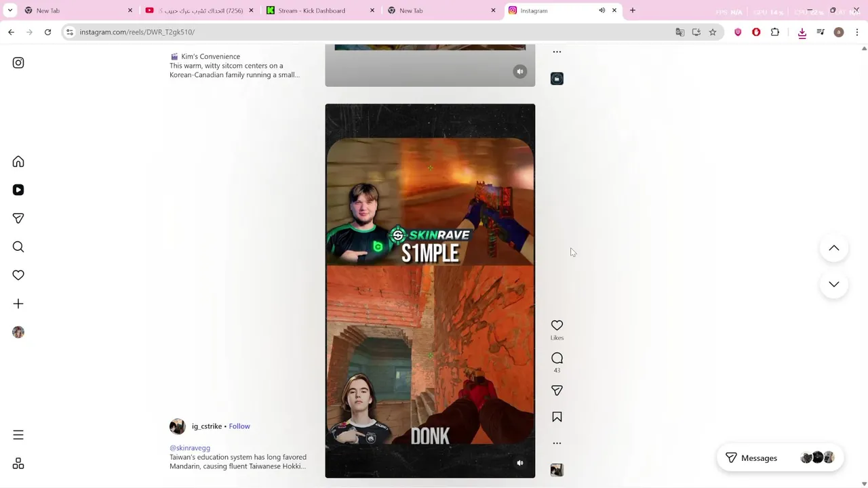Open Reels section in sidebar
This screenshot has width=868, height=488.
coord(18,190)
